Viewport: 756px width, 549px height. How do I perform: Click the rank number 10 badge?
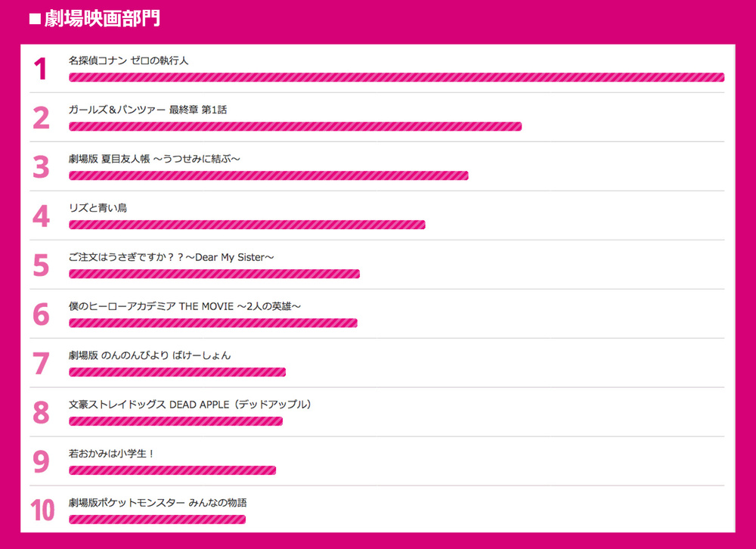(42, 511)
